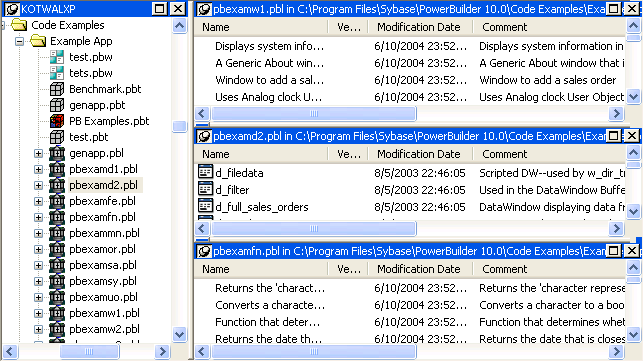Click the d_full_sales_orders DataWindow icon
This screenshot has height=362, width=643.
[205, 205]
